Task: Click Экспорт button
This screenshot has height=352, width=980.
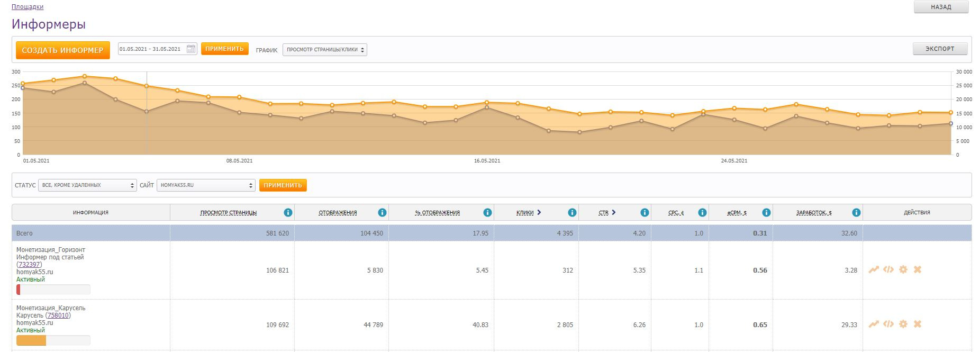Action: point(940,49)
